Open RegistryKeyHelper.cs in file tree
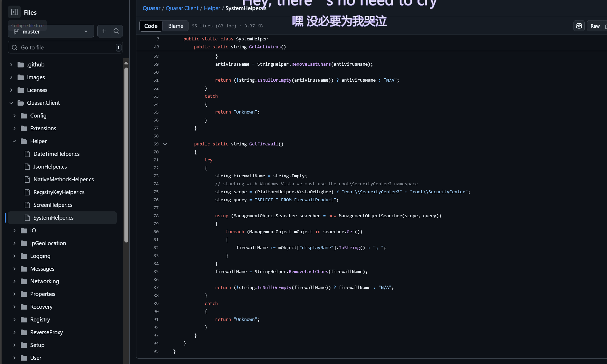 click(59, 192)
